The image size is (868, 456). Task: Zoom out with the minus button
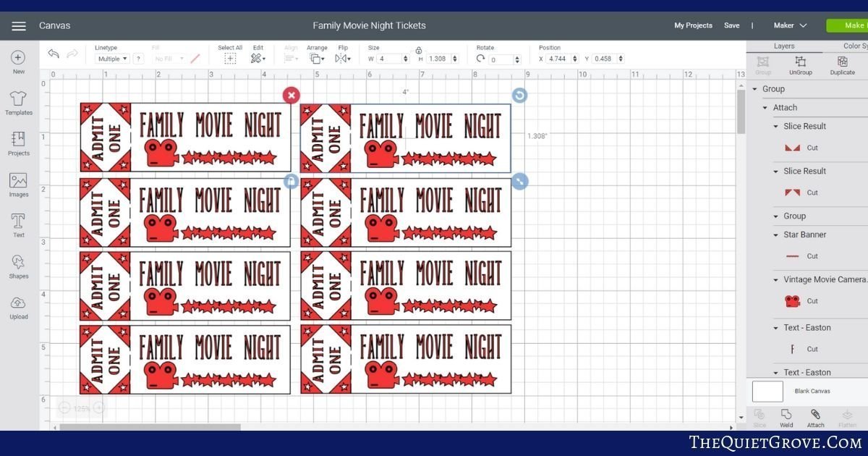[64, 408]
